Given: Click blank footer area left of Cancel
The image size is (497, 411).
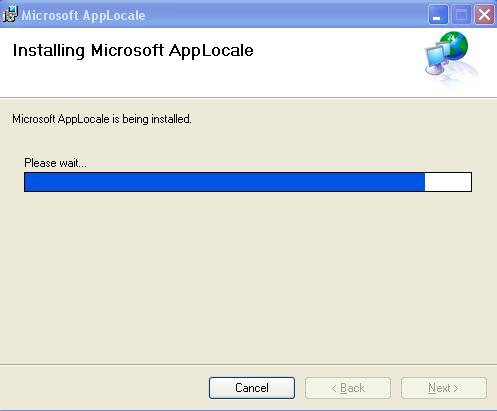Looking at the screenshot, I should pos(103,388).
